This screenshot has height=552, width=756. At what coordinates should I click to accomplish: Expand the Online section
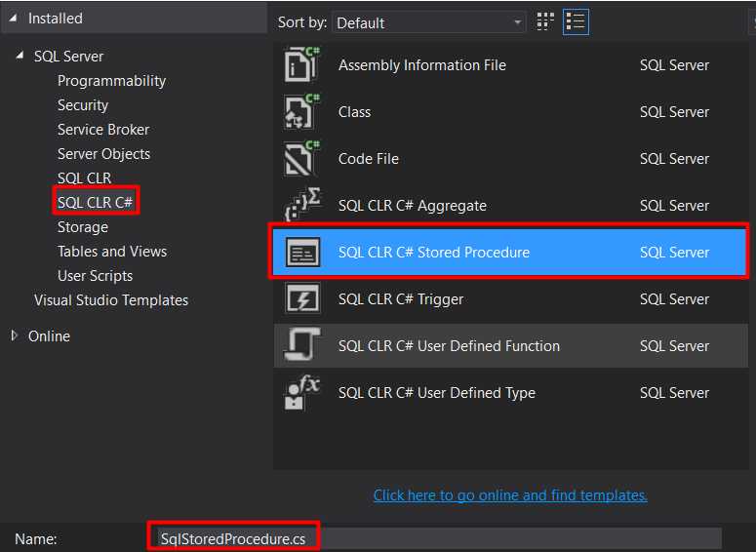point(14,335)
